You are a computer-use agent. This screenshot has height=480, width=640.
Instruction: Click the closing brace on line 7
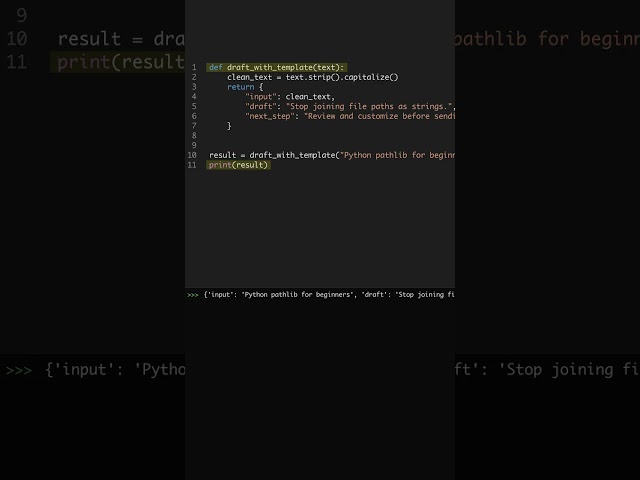(x=229, y=126)
